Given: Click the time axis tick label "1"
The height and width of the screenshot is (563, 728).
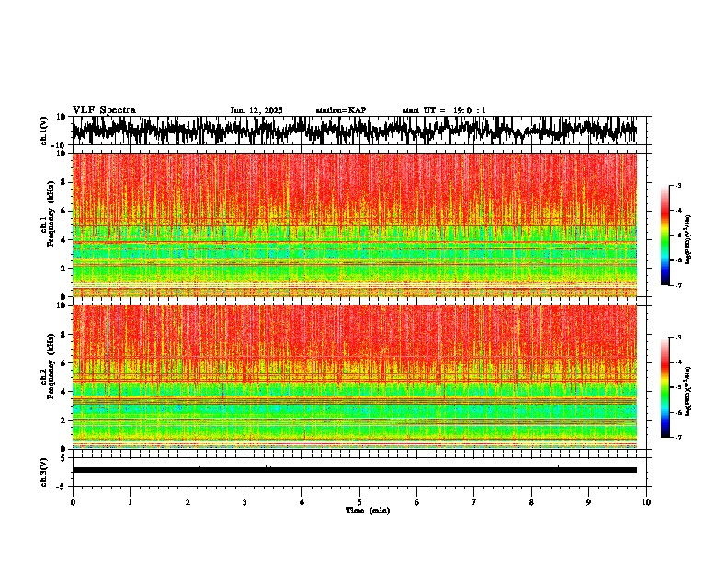Looking at the screenshot, I should pos(130,502).
